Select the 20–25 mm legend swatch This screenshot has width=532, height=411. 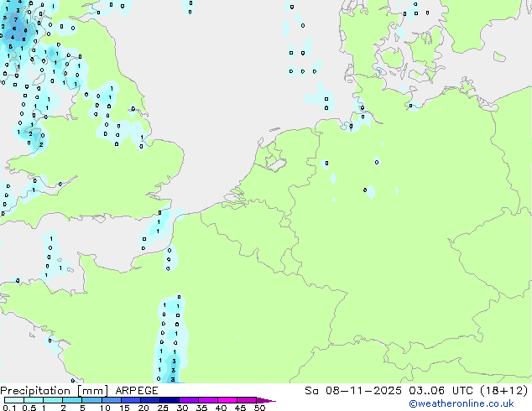[x=149, y=400]
